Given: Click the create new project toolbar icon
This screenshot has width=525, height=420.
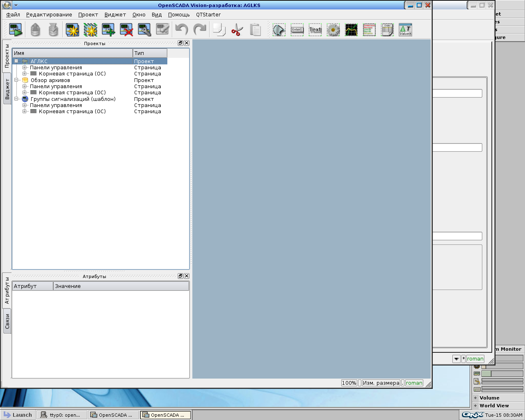Looking at the screenshot, I should point(73,30).
